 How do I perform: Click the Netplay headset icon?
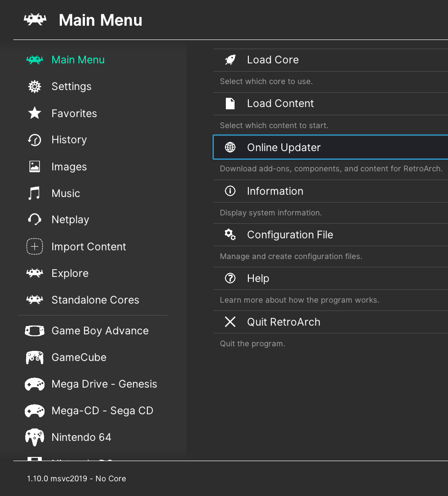(34, 219)
